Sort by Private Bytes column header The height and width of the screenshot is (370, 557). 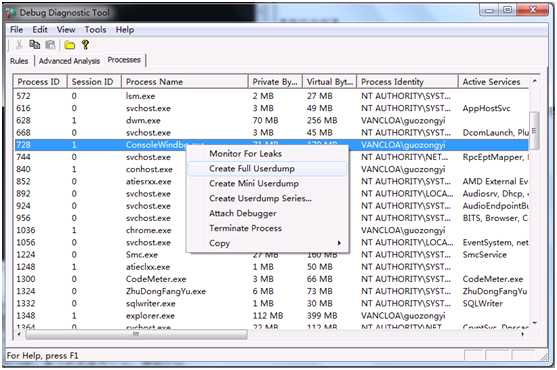[x=275, y=82]
